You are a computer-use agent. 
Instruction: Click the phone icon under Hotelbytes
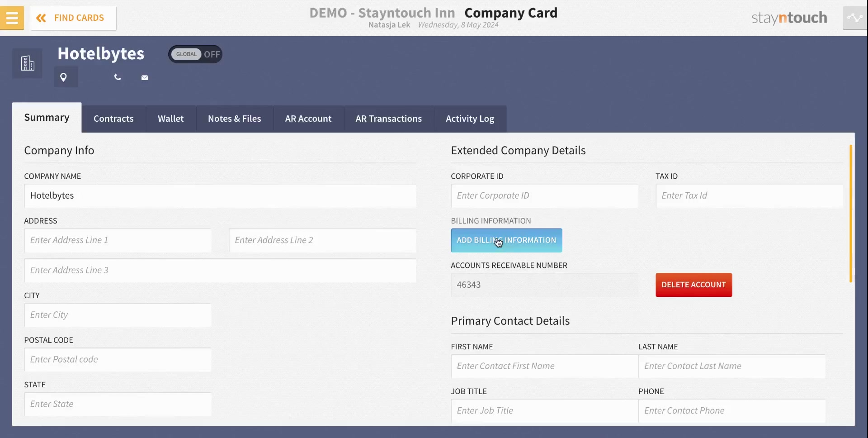[x=118, y=77]
